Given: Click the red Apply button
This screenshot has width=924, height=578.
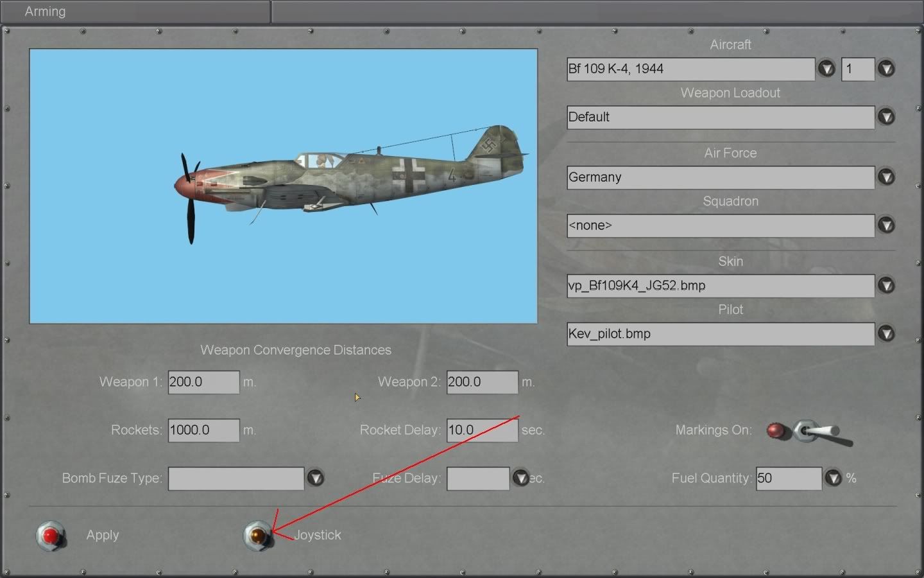Looking at the screenshot, I should pos(51,536).
